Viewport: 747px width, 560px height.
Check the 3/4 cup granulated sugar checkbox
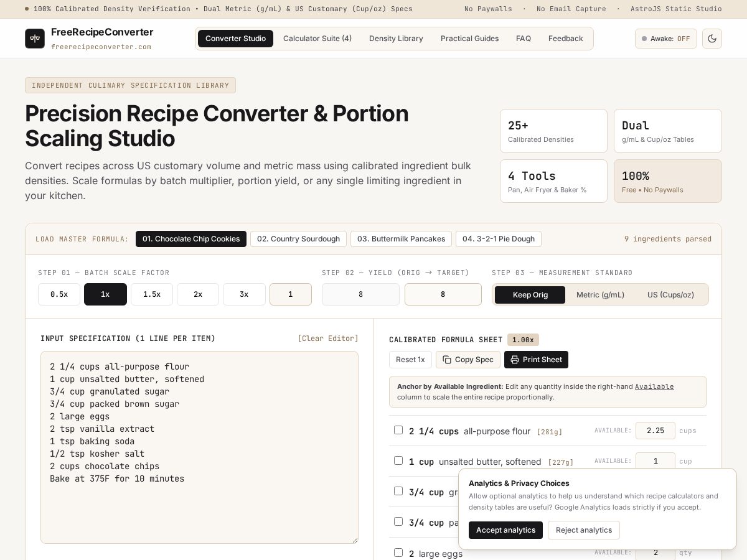coord(398,491)
